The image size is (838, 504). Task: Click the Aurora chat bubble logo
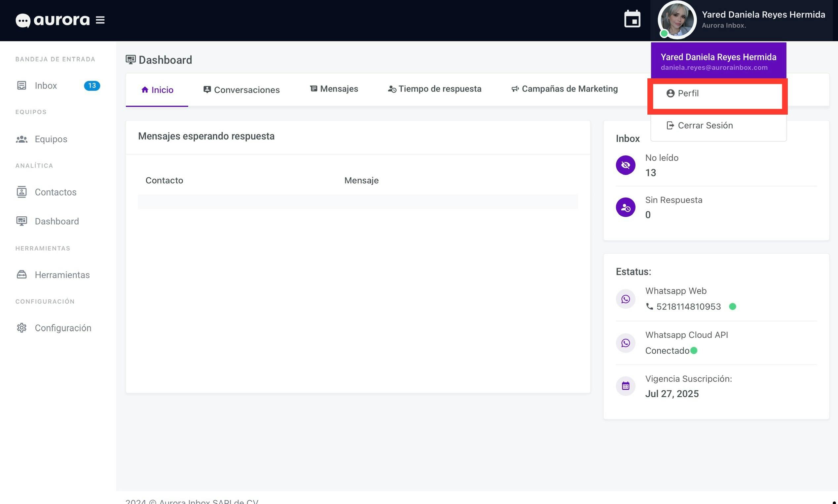[23, 21]
